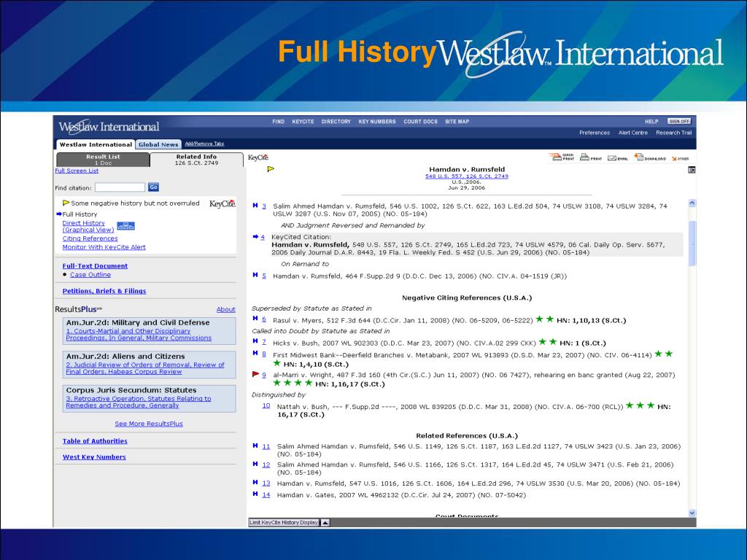Open the Case Outline link

[x=90, y=275]
